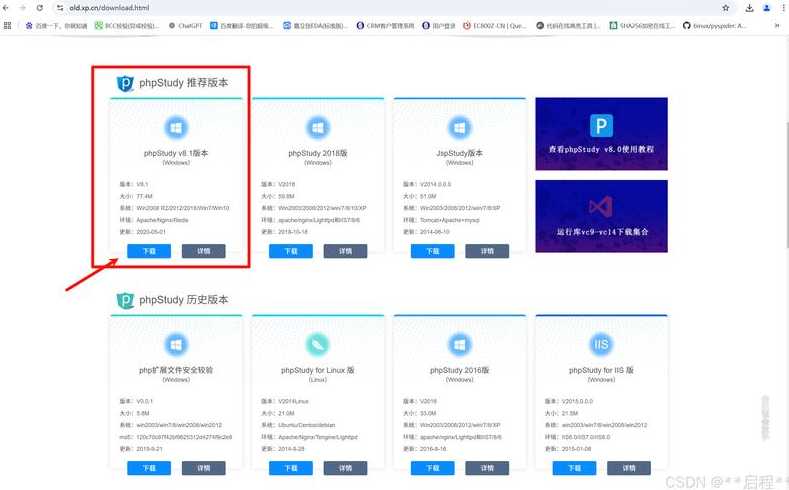View 详情 for phpStudy for Linux 版
Viewport: 789px width, 490px height.
[x=345, y=468]
